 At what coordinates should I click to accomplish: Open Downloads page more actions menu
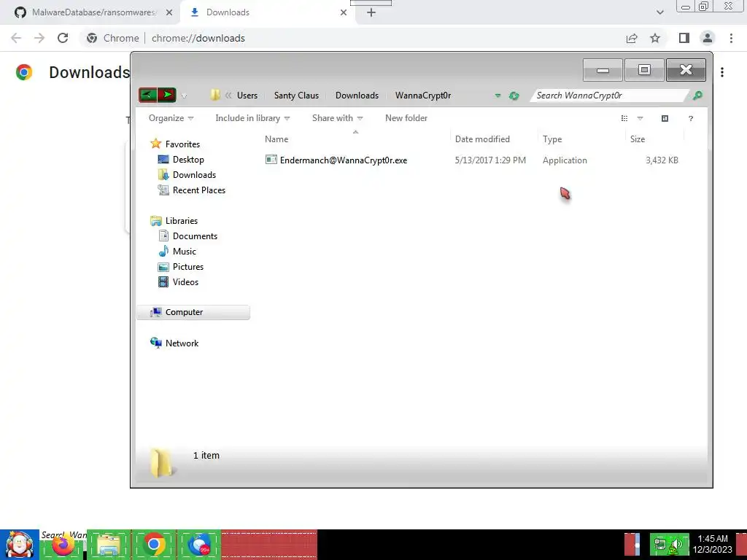(x=722, y=72)
